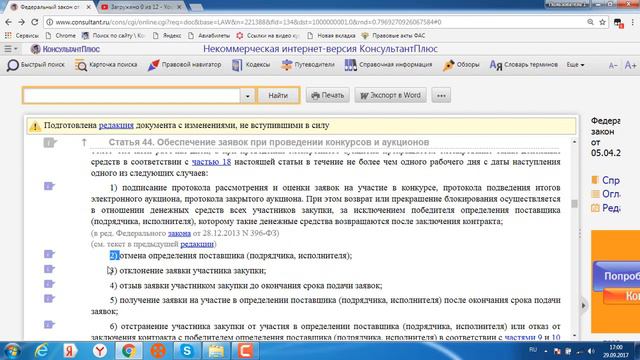The height and width of the screenshot is (360, 640).
Task: Bookmark this page with star icon
Action: coord(602,22)
